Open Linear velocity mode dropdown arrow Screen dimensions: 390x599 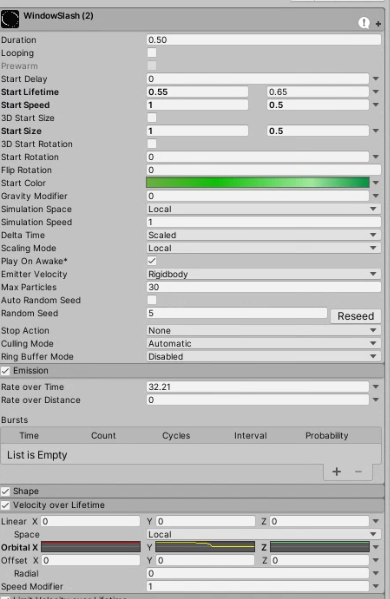point(376,521)
